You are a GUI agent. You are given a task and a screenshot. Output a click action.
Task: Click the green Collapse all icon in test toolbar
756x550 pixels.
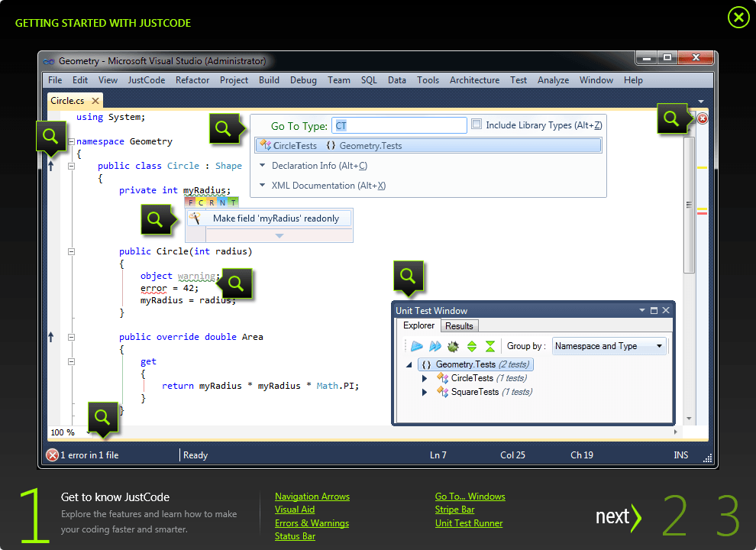[x=490, y=346]
